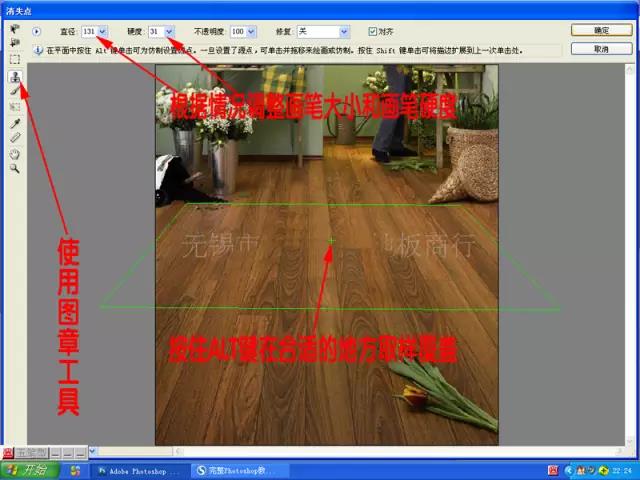Select the Transform tool
This screenshot has height=480, width=640.
click(15, 107)
